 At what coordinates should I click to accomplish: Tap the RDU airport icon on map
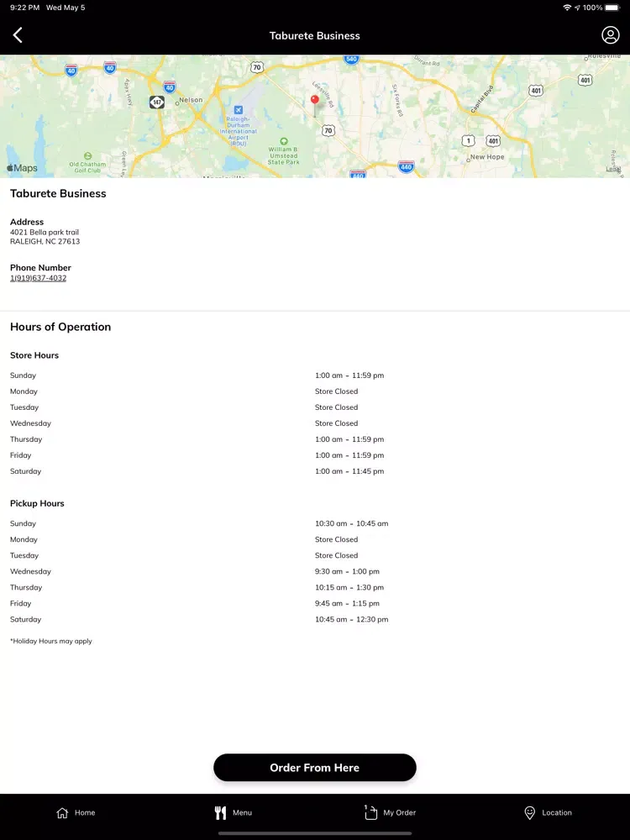239,110
